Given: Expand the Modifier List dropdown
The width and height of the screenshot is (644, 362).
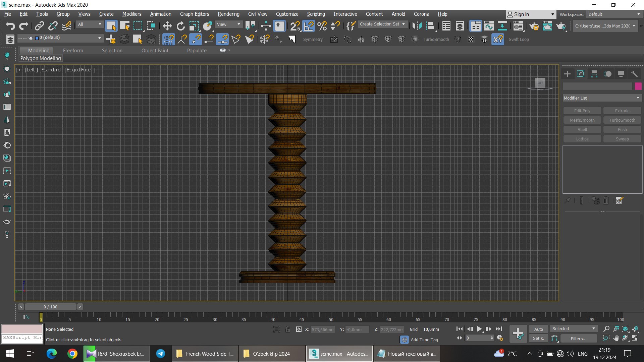Looking at the screenshot, I should tap(602, 98).
